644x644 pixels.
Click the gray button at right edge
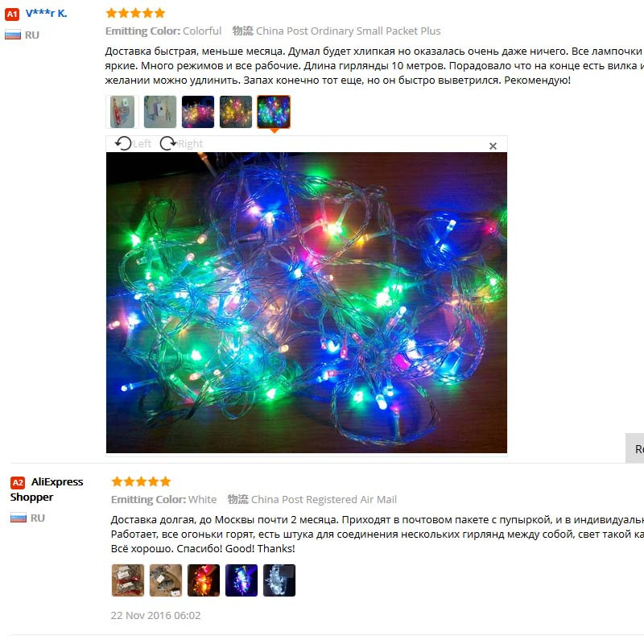tap(634, 448)
